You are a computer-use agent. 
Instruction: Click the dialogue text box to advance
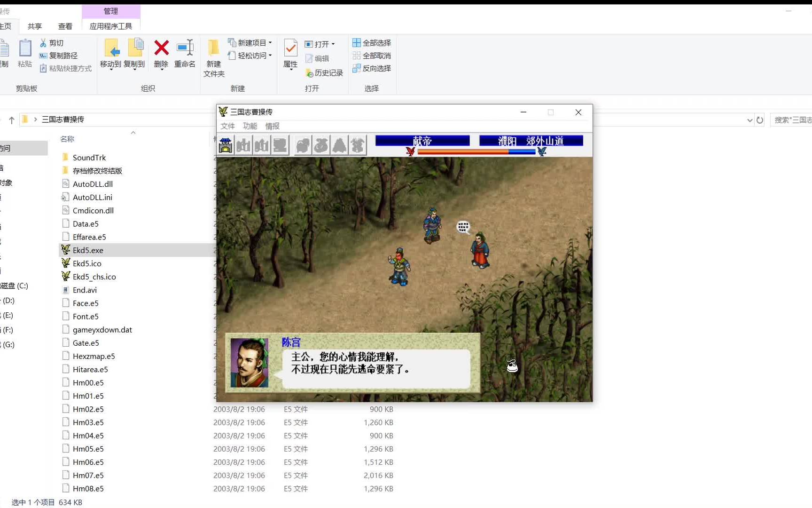[x=376, y=369]
